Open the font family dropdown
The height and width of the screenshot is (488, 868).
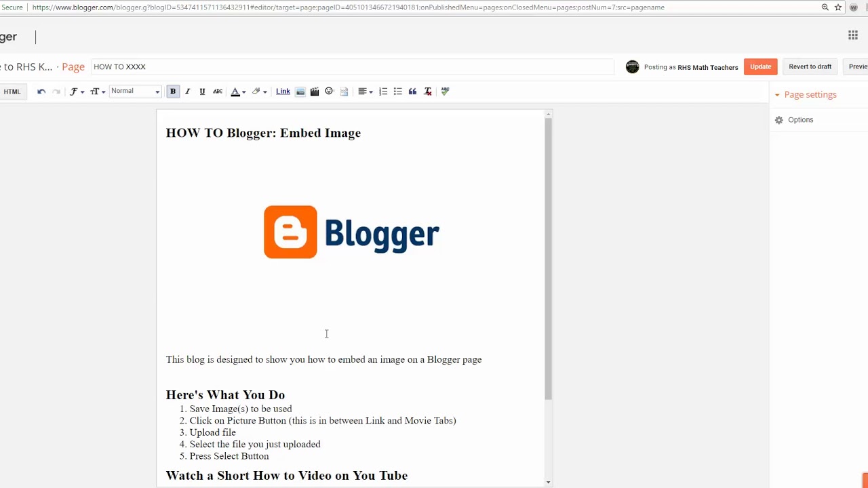click(77, 91)
